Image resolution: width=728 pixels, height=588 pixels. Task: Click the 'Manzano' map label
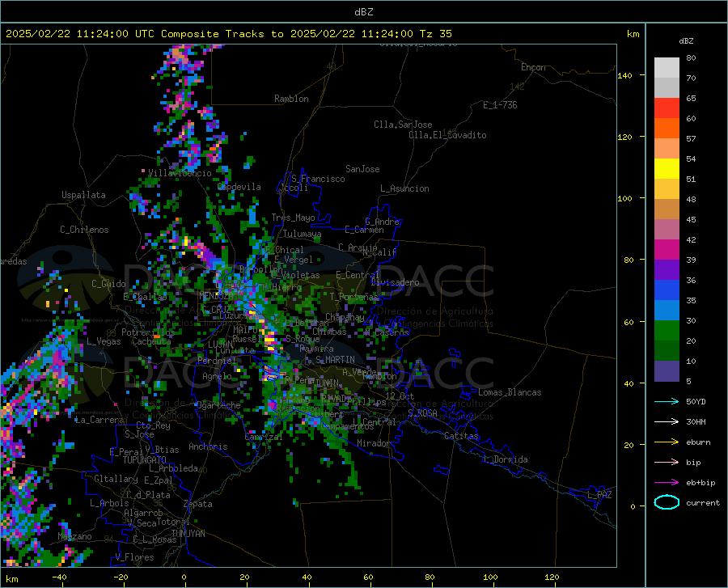(74, 536)
